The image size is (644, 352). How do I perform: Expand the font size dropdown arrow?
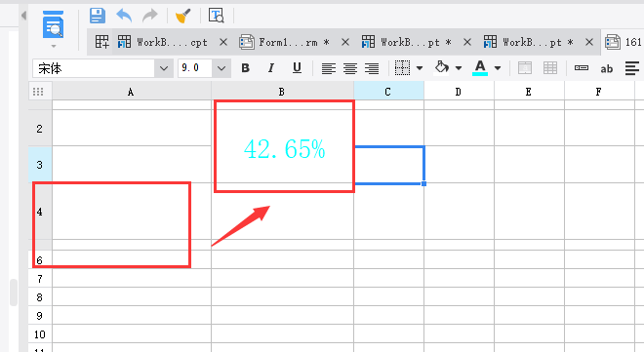tap(221, 68)
